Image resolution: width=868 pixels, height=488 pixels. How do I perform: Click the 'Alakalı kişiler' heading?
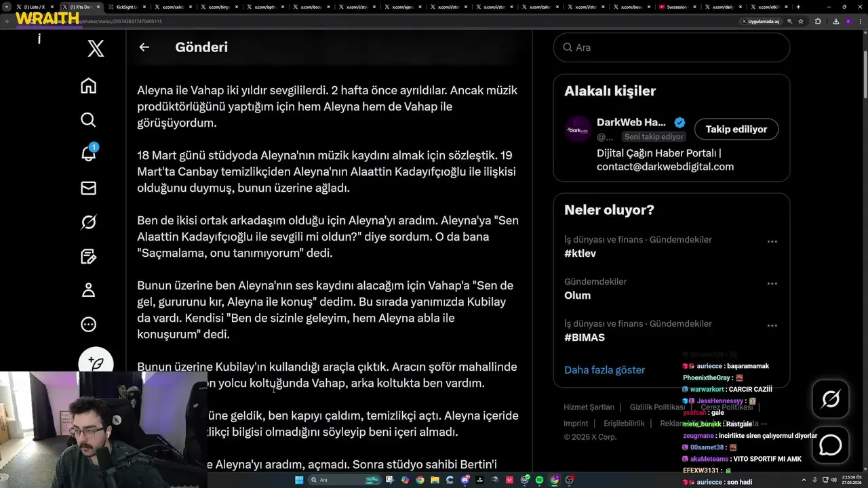610,91
